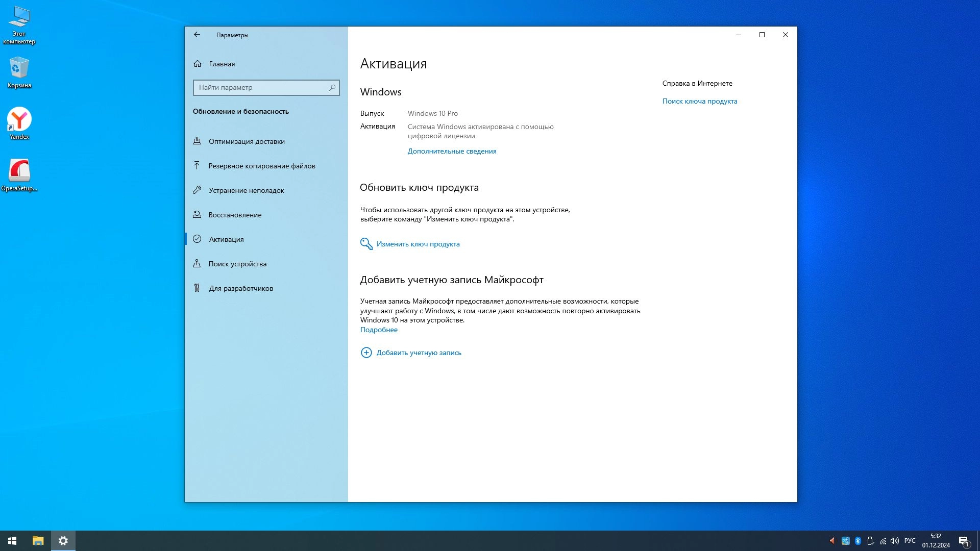Image resolution: width=980 pixels, height=551 pixels.
Task: Switch to Для разработчиков section
Action: [x=241, y=288]
